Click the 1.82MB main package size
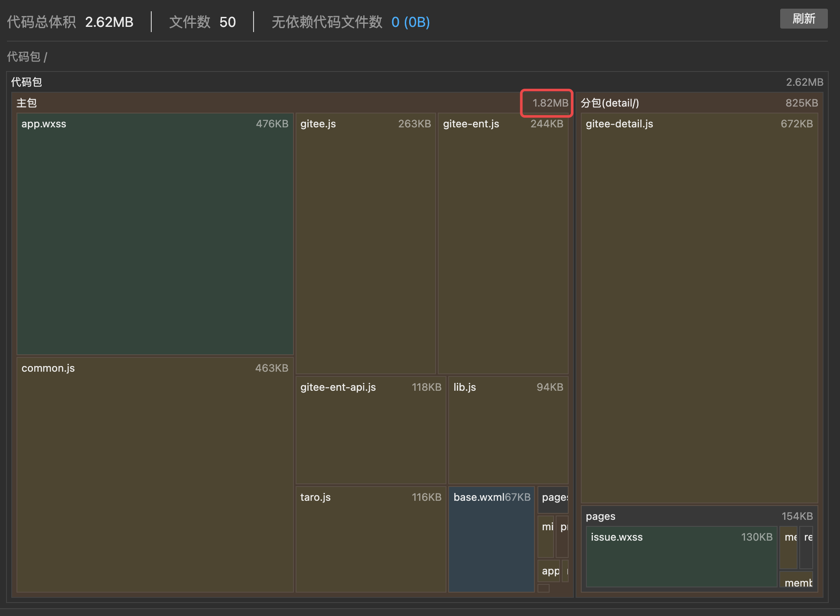 click(550, 103)
